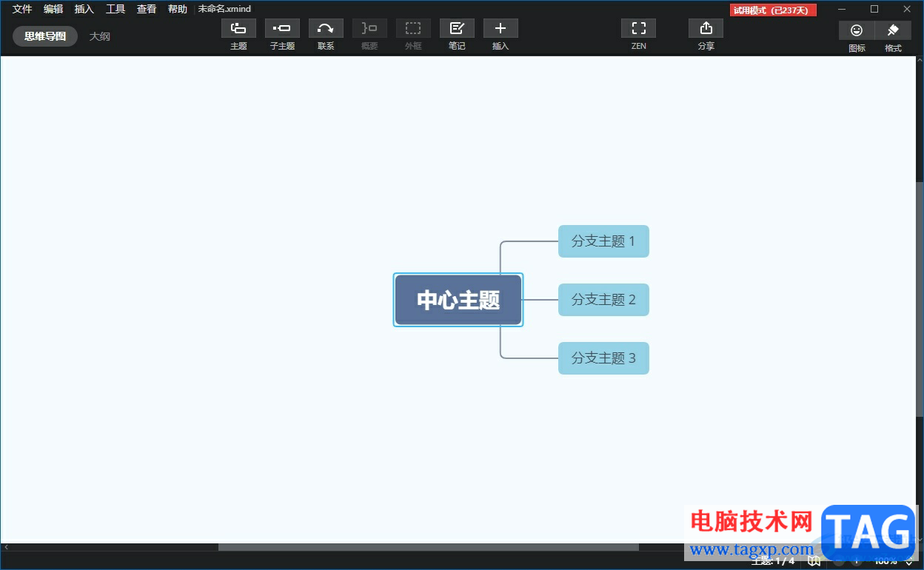Open the 插入 plus menu in toolbar

click(500, 28)
